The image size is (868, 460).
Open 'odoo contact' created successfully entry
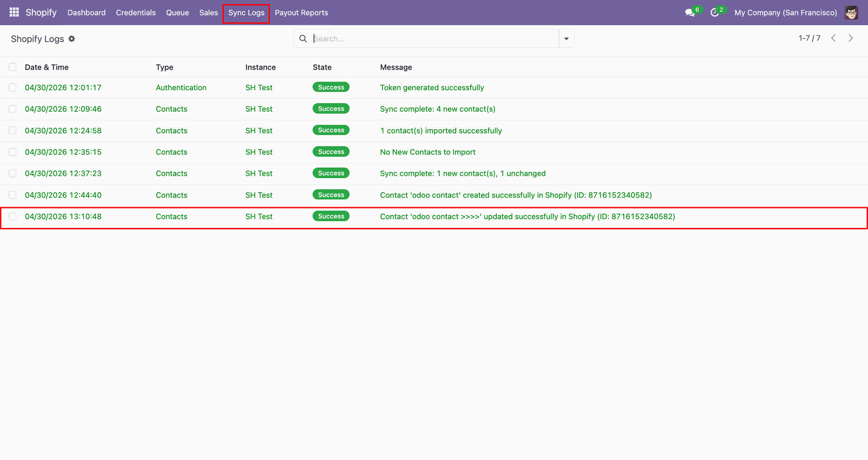(x=516, y=195)
